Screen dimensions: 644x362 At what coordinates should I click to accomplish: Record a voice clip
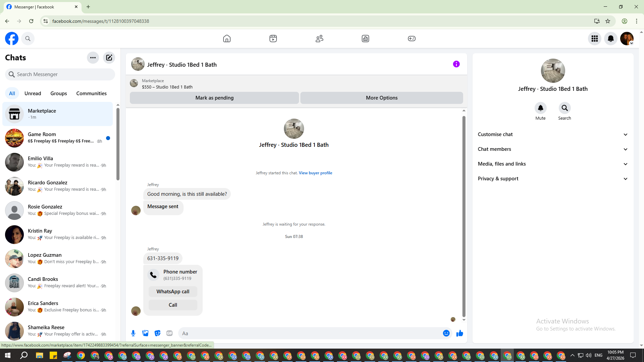pos(133,333)
